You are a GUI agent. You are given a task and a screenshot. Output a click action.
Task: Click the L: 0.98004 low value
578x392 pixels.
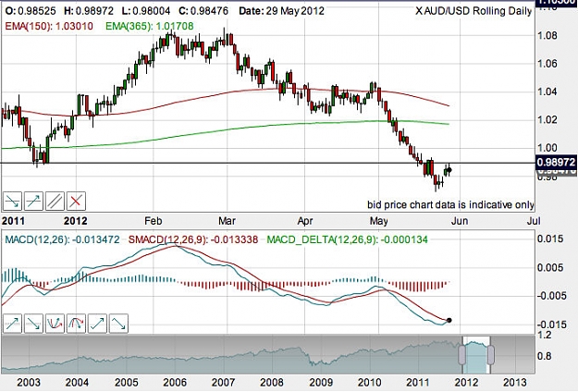point(146,11)
